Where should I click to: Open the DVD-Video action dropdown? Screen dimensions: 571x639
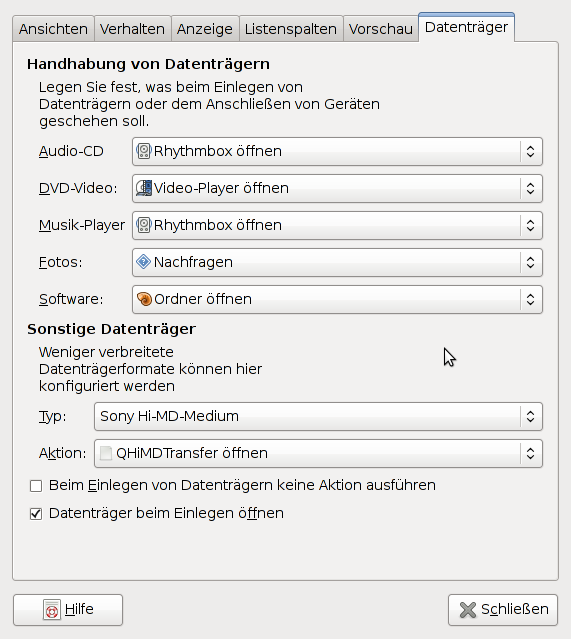point(337,189)
